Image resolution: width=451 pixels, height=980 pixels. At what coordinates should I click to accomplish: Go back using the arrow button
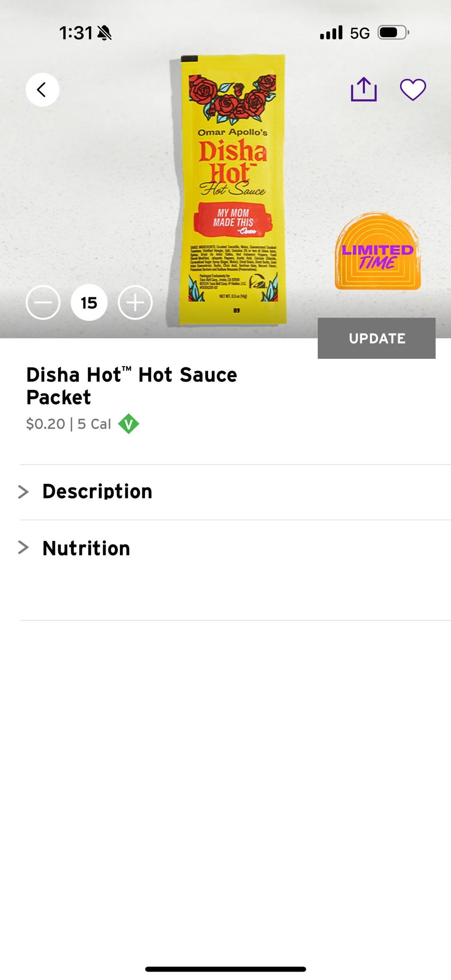pyautogui.click(x=42, y=89)
